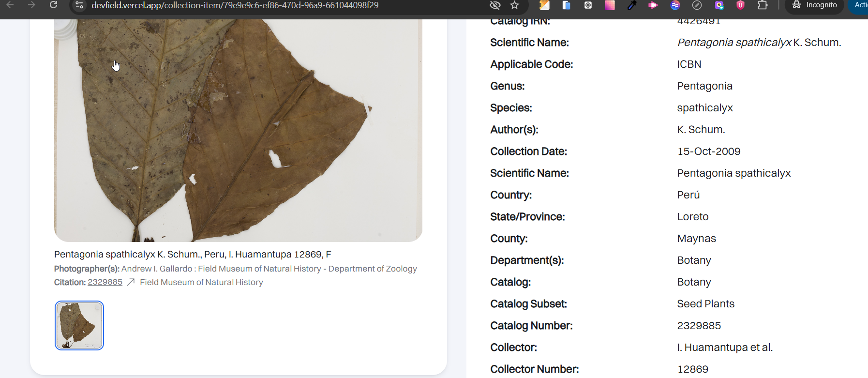Screen dimensions: 868x378
Task: Open the eyedropper color picker extension
Action: [631, 5]
